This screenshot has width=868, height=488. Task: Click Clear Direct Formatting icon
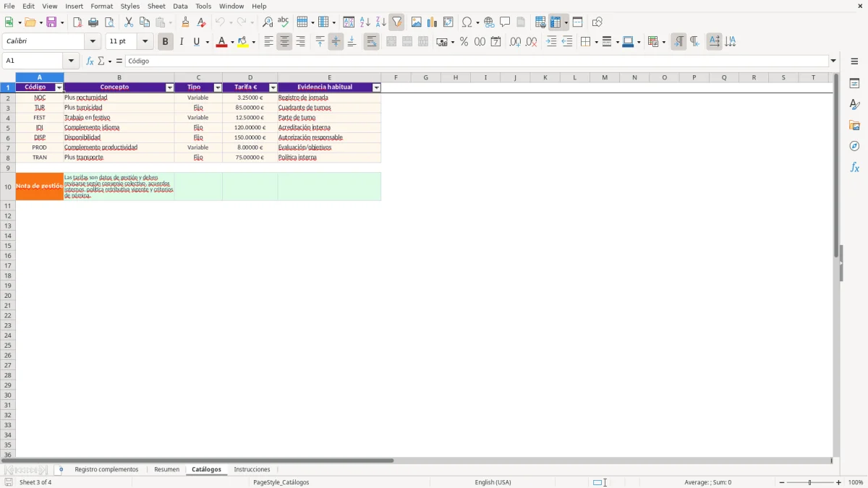202,22
